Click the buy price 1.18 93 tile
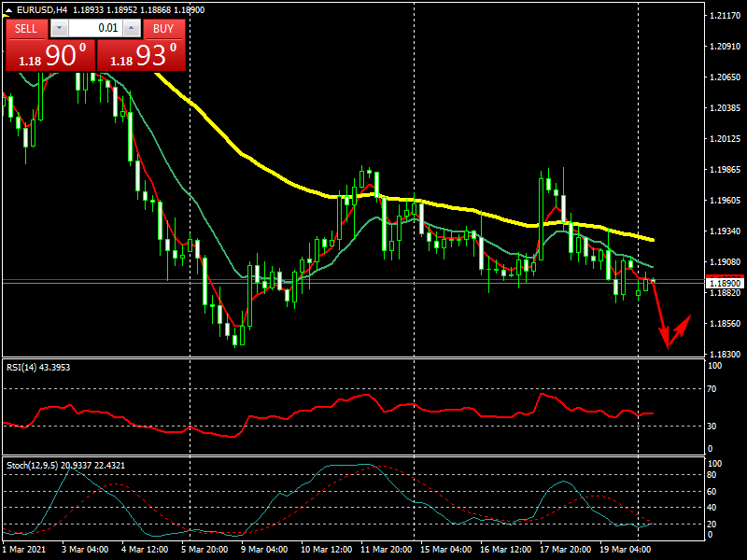747x560 pixels. tap(141, 55)
